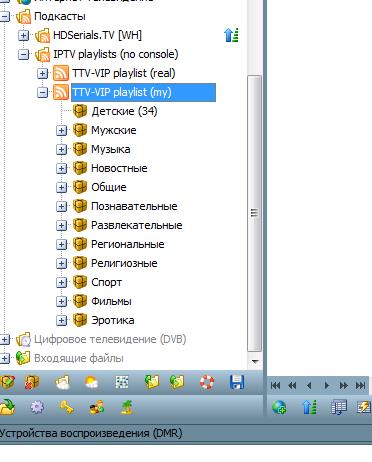
Task: Click the globe with plus icon
Action: coord(279,407)
